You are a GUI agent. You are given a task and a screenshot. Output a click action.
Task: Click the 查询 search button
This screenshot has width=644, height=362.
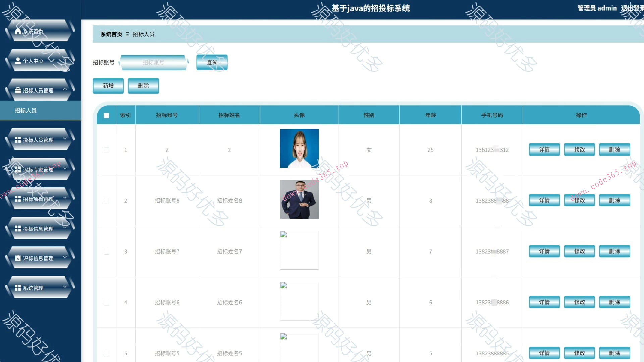click(x=212, y=62)
